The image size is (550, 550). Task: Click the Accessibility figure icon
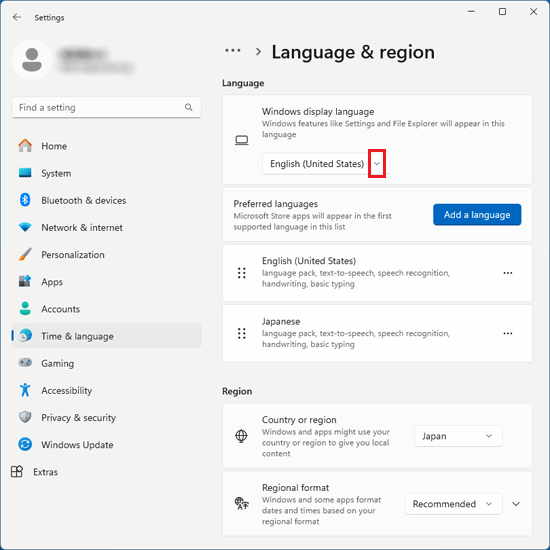coord(25,390)
